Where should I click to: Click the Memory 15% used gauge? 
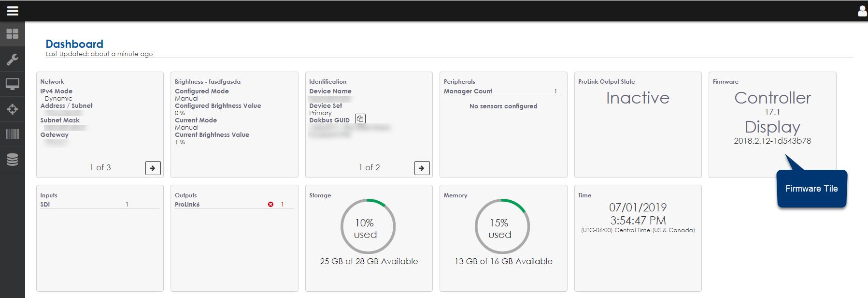(x=502, y=226)
